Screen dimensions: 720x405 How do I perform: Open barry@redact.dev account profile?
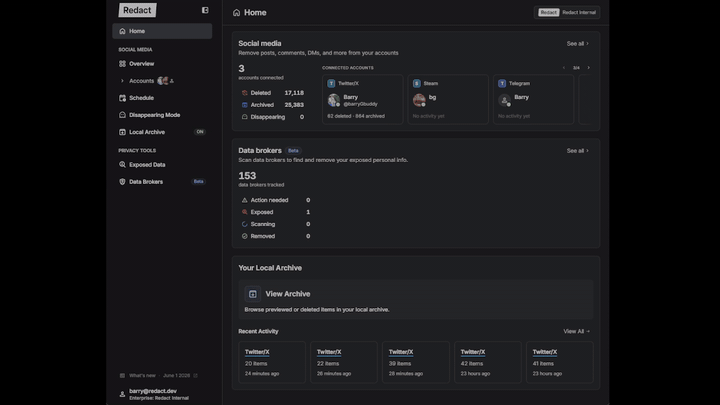159,394
